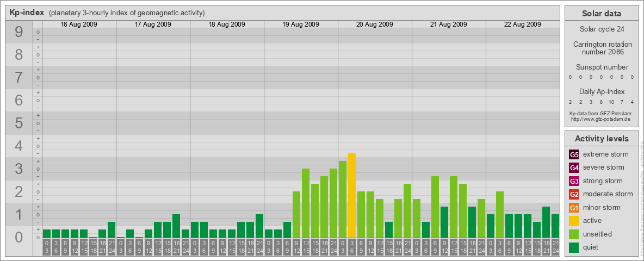Click the '12 15' time label under 17 Aug
644x261 pixels.
[x=158, y=247]
